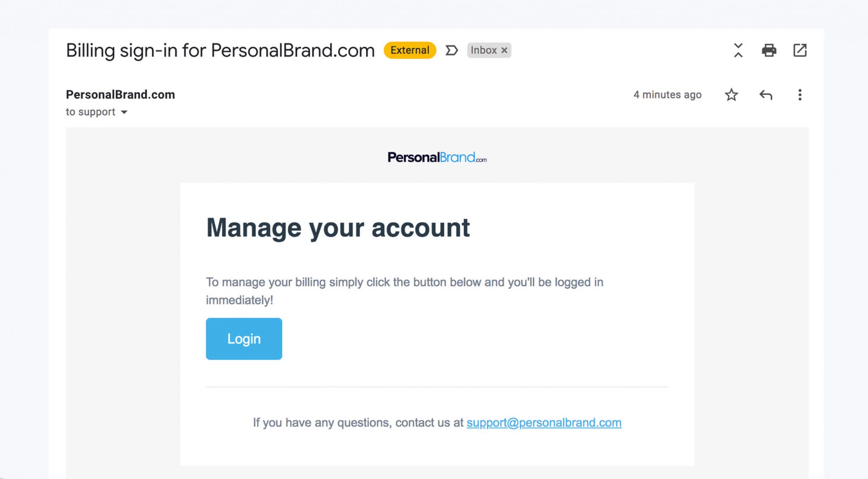The image size is (868, 479).
Task: Open the email in a new window
Action: pyautogui.click(x=800, y=50)
